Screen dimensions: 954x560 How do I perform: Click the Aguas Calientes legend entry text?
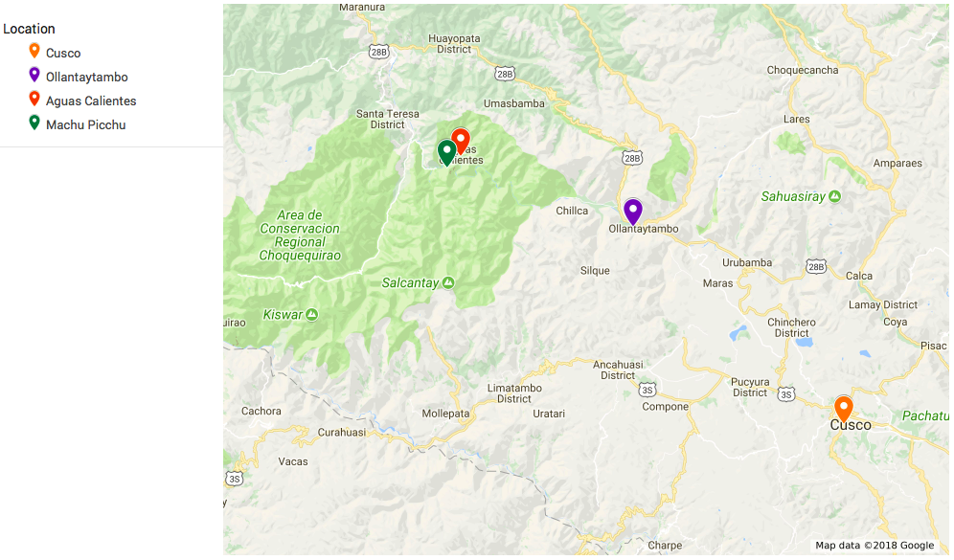[91, 101]
